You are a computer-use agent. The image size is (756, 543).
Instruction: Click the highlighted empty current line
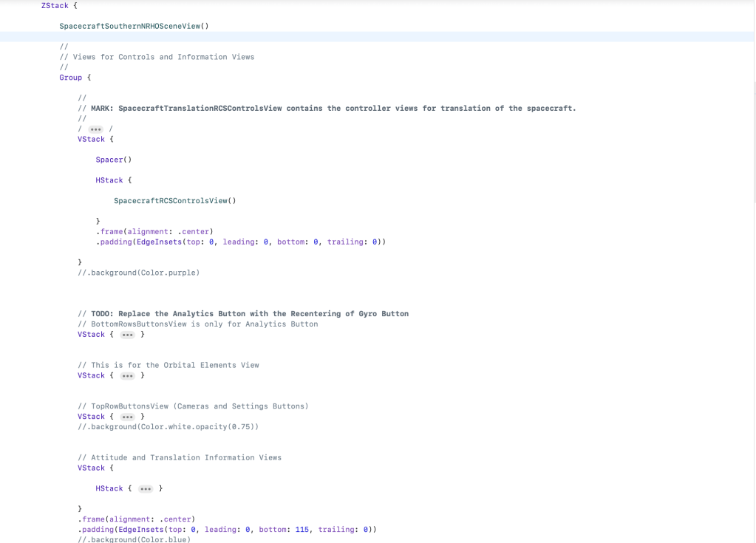pos(370,37)
